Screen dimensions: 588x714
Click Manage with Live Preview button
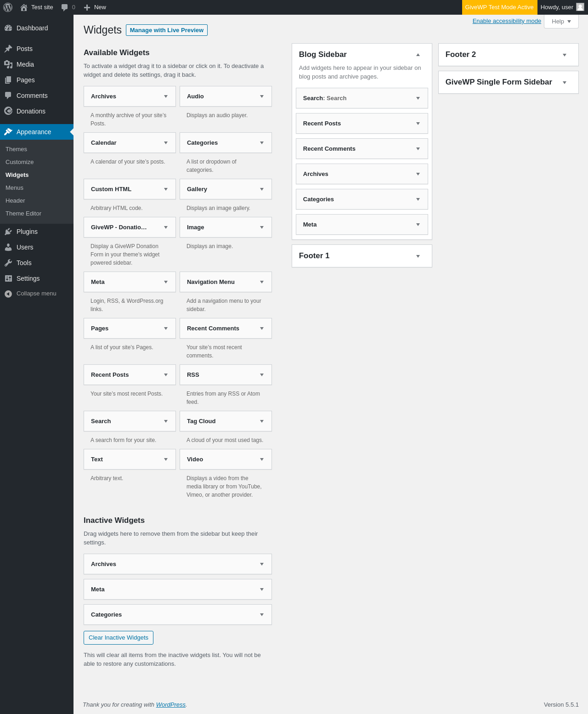(x=167, y=30)
